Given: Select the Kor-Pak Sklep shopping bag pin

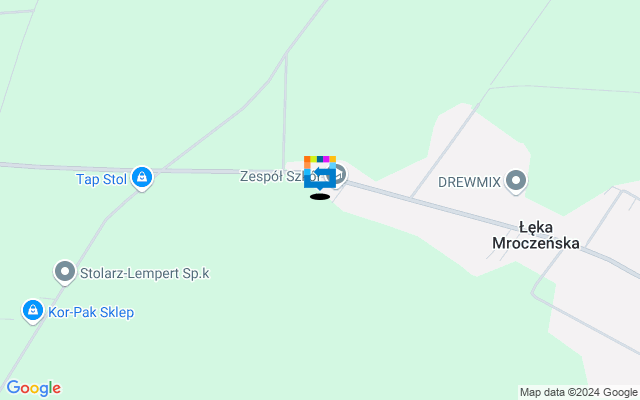Looking at the screenshot, I should [x=33, y=311].
